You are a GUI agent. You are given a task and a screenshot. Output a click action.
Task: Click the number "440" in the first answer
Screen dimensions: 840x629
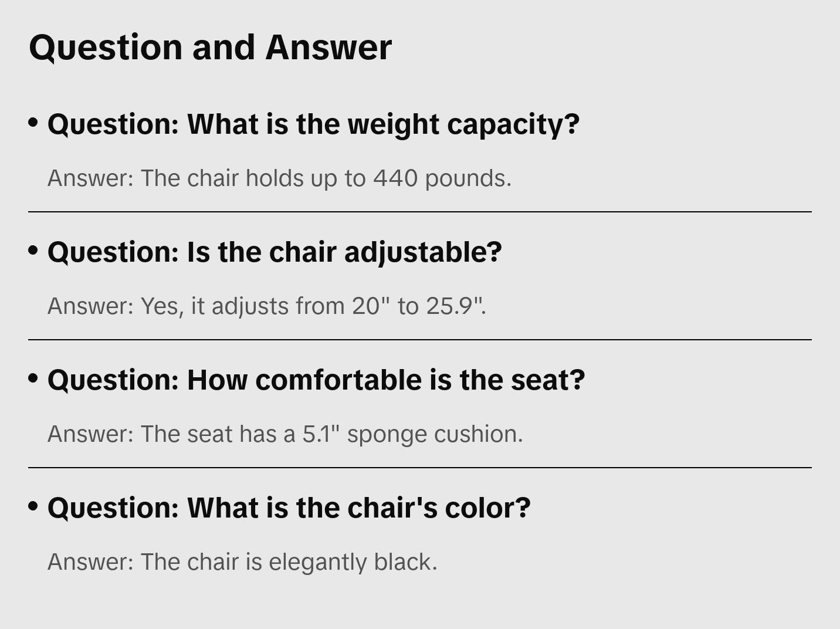pyautogui.click(x=395, y=178)
